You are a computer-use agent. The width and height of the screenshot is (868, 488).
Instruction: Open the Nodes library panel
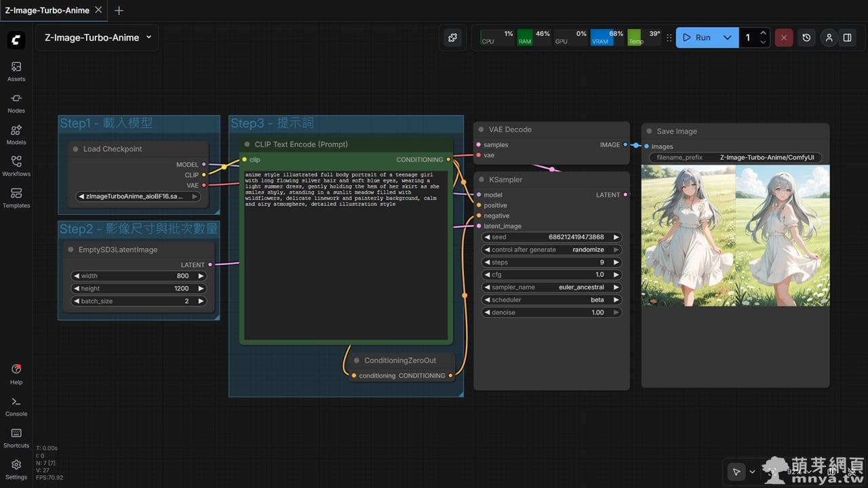[16, 102]
